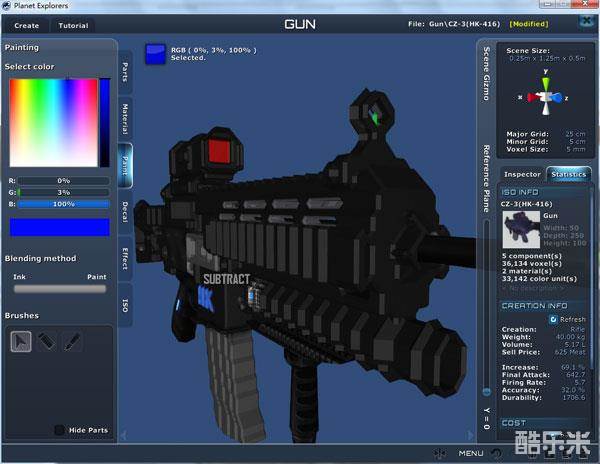Click the icon left of MENU
The image size is (600, 464).
(440, 453)
